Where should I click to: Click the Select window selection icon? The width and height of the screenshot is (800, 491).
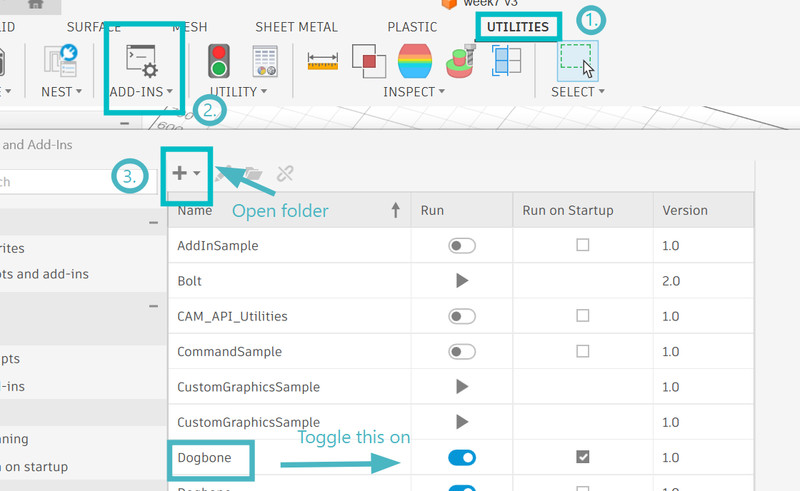pos(577,61)
